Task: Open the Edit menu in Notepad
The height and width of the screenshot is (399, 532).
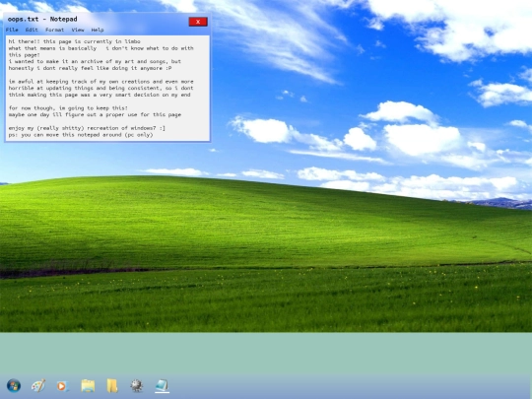Action: click(32, 30)
